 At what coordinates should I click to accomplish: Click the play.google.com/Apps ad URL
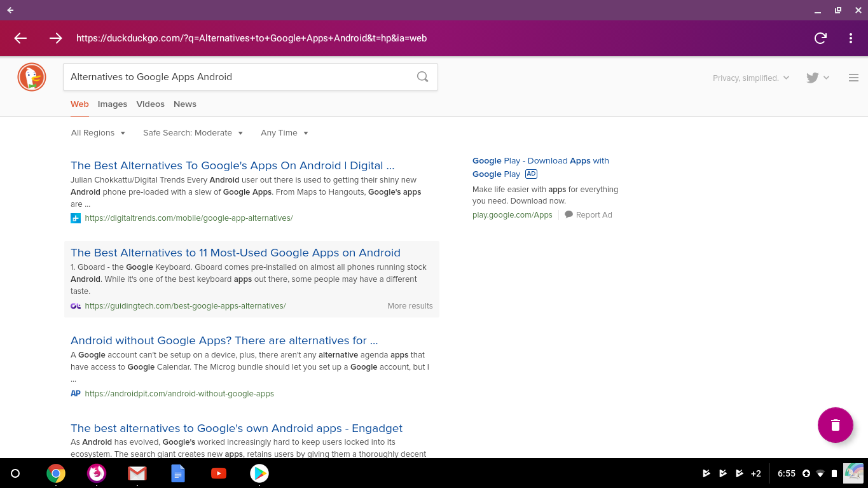(x=513, y=215)
